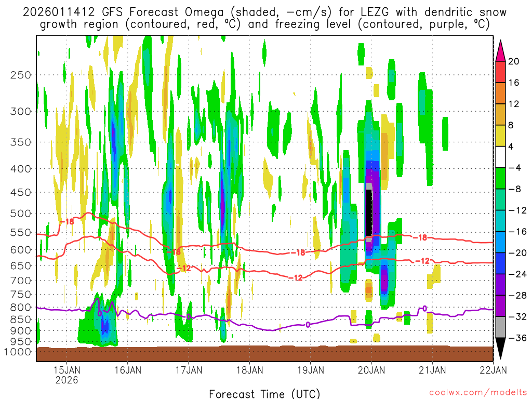Click the 'Forecast Time (UTC)' axis title

(x=264, y=394)
